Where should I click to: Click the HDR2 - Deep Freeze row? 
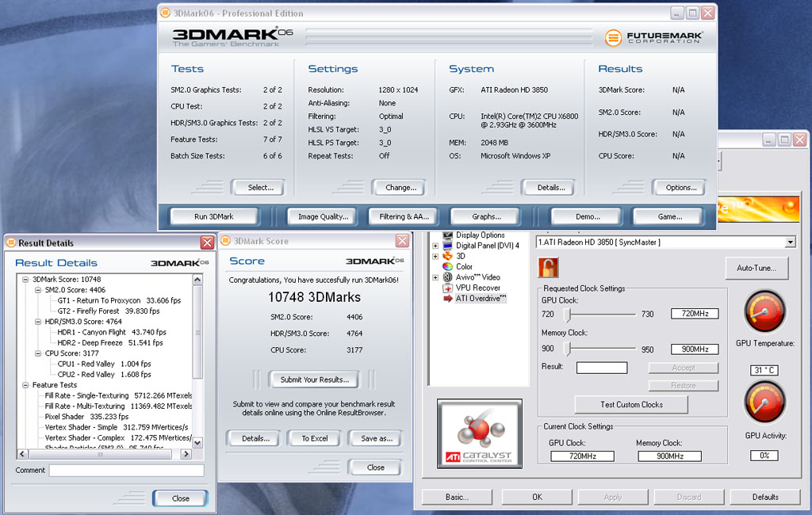click(x=109, y=342)
